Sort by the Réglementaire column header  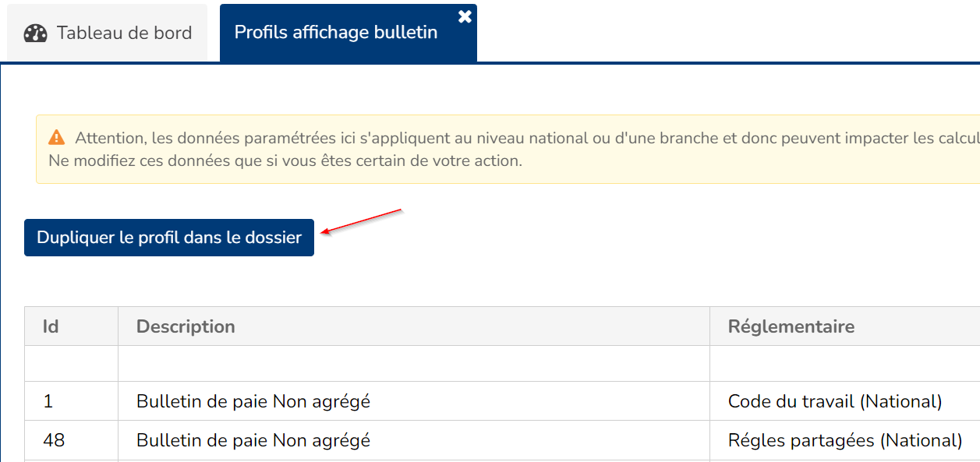pos(791,326)
